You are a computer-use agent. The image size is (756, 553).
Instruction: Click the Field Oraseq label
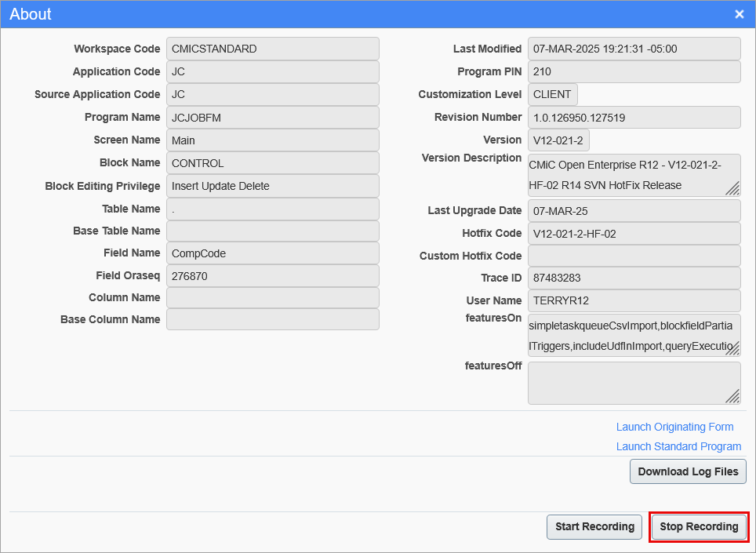[x=128, y=276]
